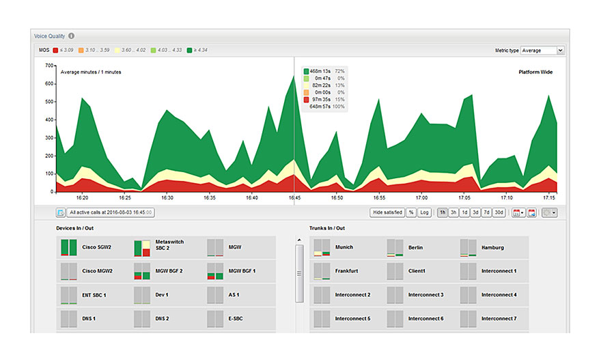
Task: Click the devices list scroll-up arrow
Action: click(x=299, y=240)
